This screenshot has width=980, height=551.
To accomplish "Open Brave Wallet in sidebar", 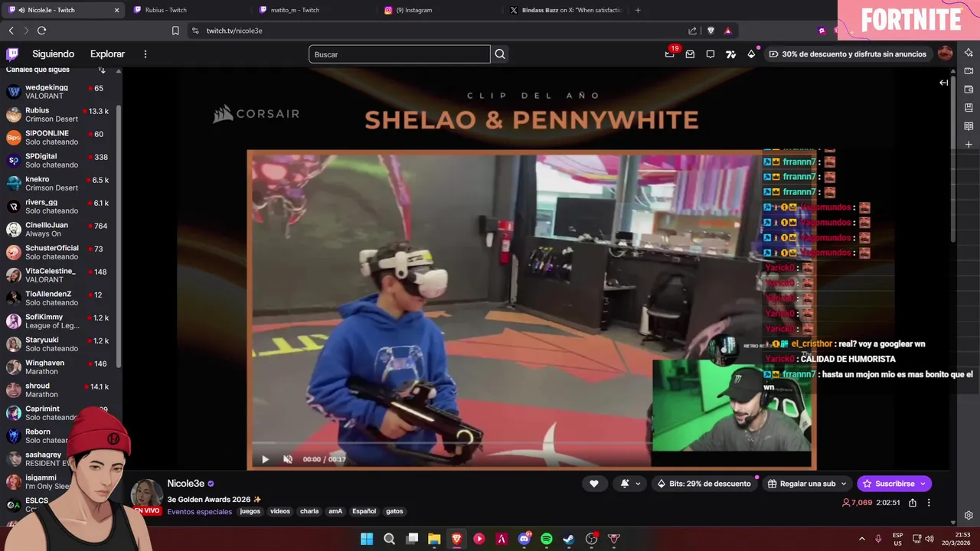I will 969,90.
